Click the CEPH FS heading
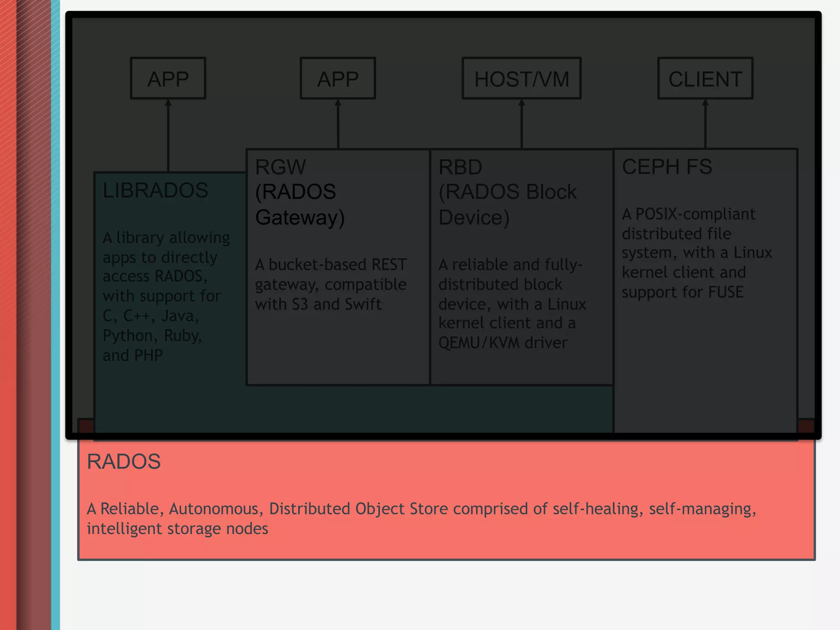 tap(667, 167)
